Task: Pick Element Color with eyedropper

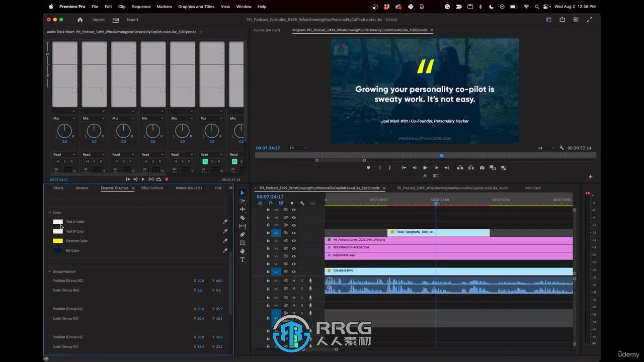Action: [x=225, y=241]
